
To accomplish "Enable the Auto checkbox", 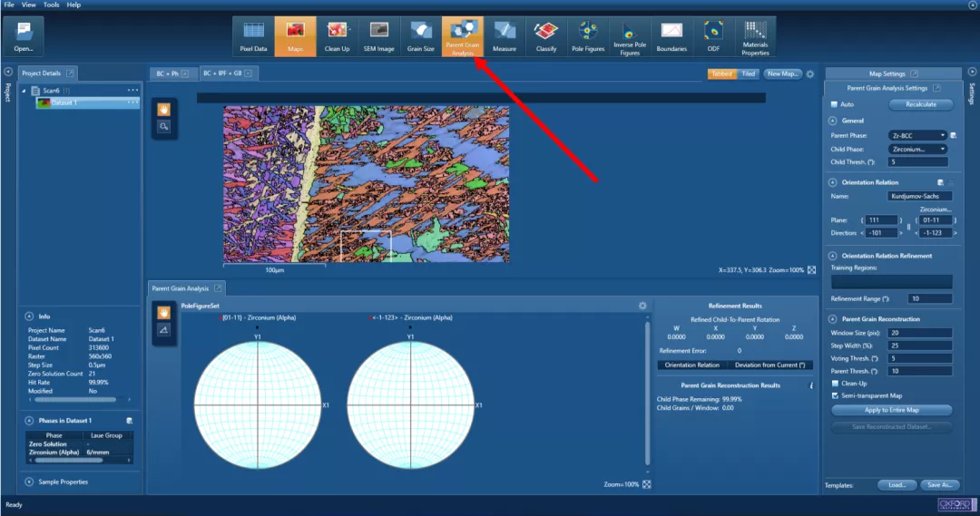I will [x=835, y=104].
